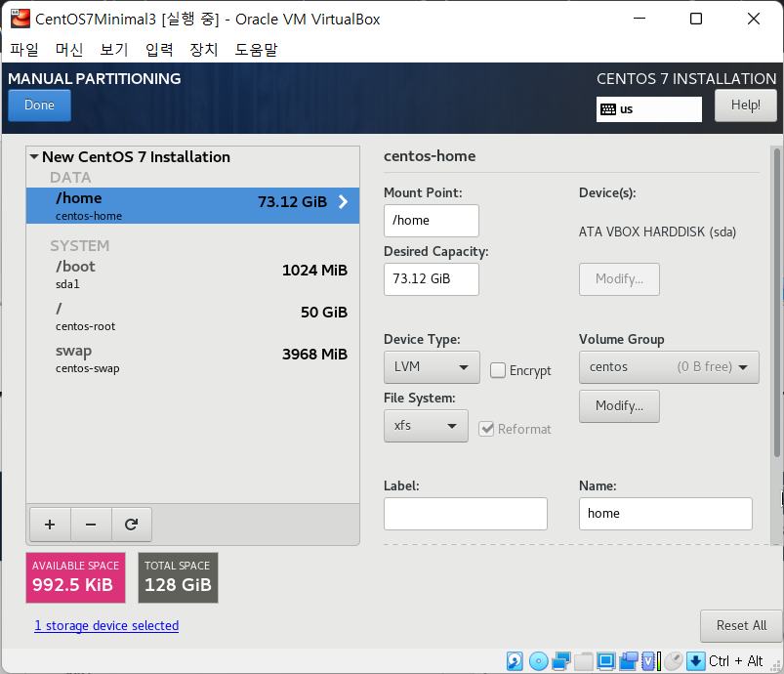Collapse the New CentOS 7 Installation section
784x674 pixels.
click(x=34, y=156)
